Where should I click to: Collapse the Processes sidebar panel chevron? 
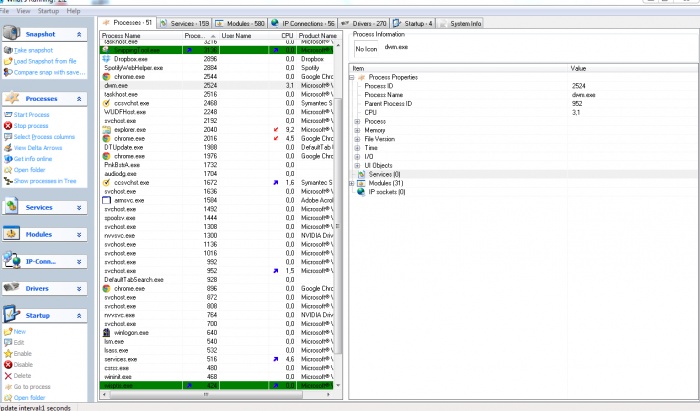(x=79, y=99)
